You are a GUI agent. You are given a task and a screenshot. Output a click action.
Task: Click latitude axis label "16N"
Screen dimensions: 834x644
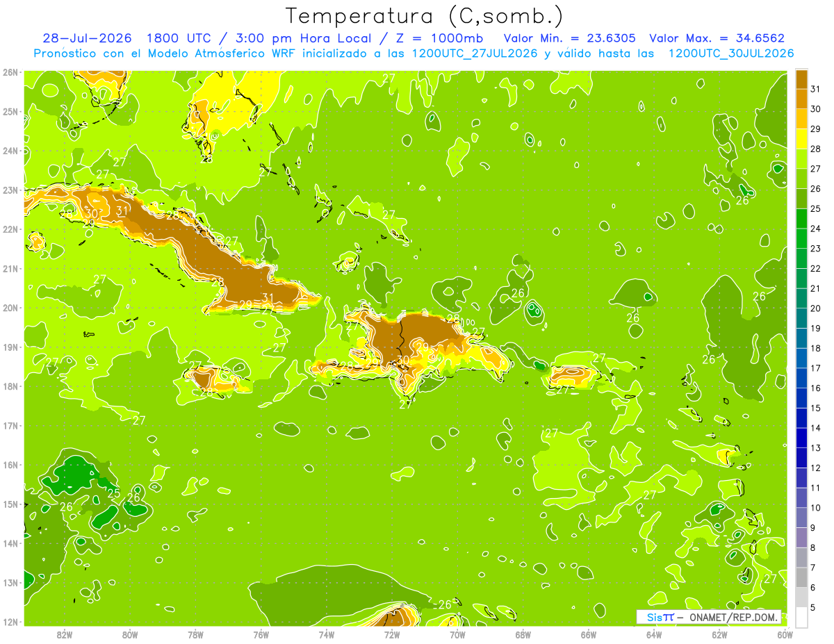10,465
